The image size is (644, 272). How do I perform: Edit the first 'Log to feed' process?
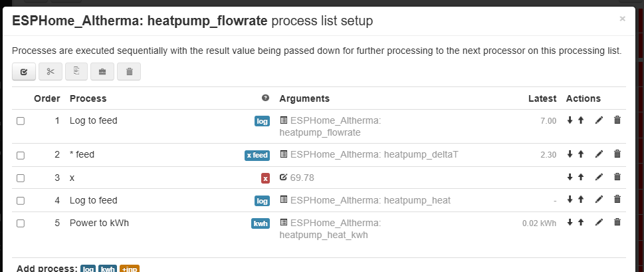(x=599, y=120)
